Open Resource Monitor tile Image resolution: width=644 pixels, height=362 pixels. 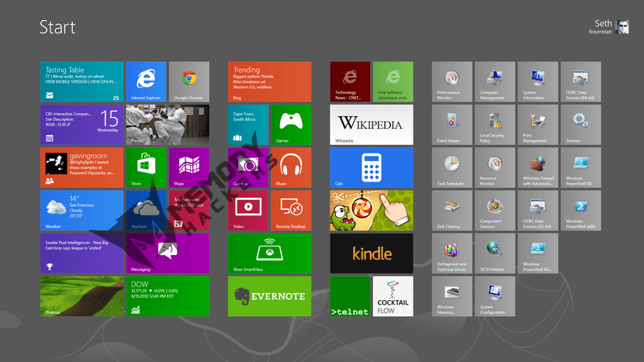495,167
